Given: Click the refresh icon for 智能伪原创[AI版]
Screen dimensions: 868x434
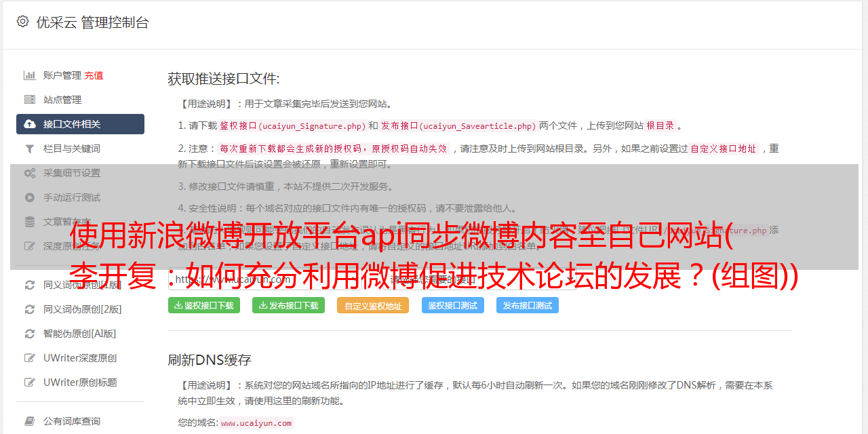Looking at the screenshot, I should [29, 334].
